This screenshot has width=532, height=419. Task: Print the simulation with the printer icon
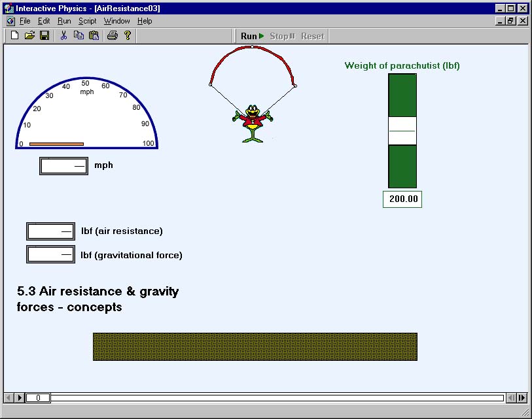[x=113, y=35]
